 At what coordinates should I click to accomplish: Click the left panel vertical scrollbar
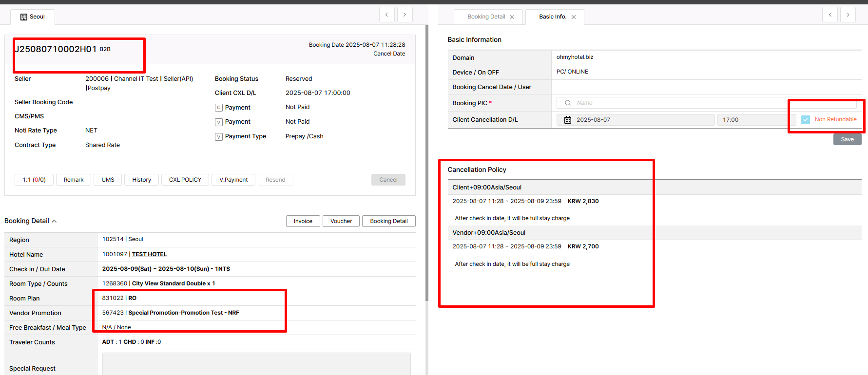click(x=427, y=163)
